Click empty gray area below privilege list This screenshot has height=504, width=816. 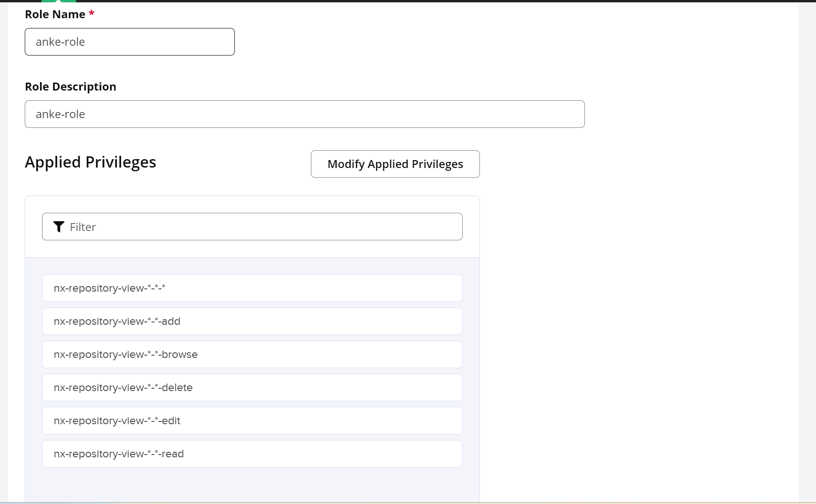coord(252,485)
